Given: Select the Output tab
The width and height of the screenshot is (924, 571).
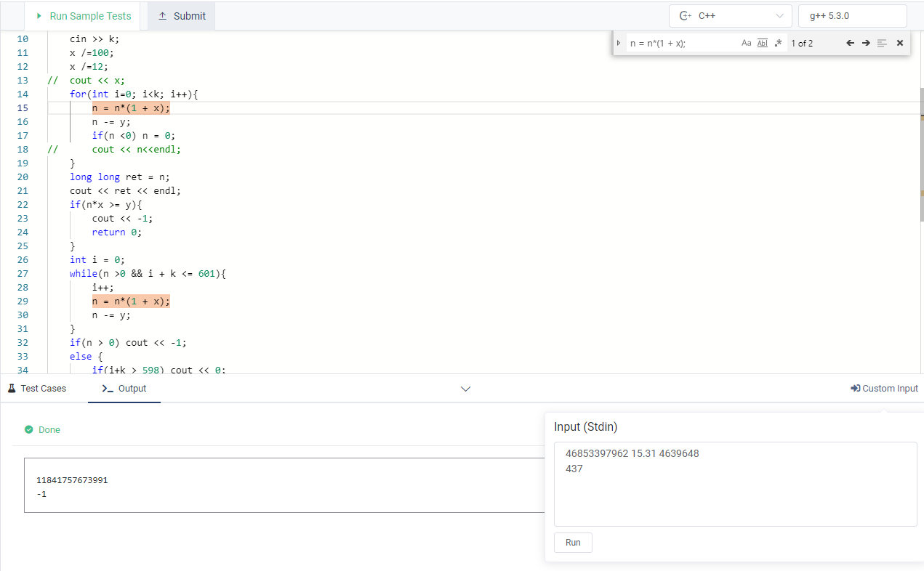Looking at the screenshot, I should [x=124, y=389].
